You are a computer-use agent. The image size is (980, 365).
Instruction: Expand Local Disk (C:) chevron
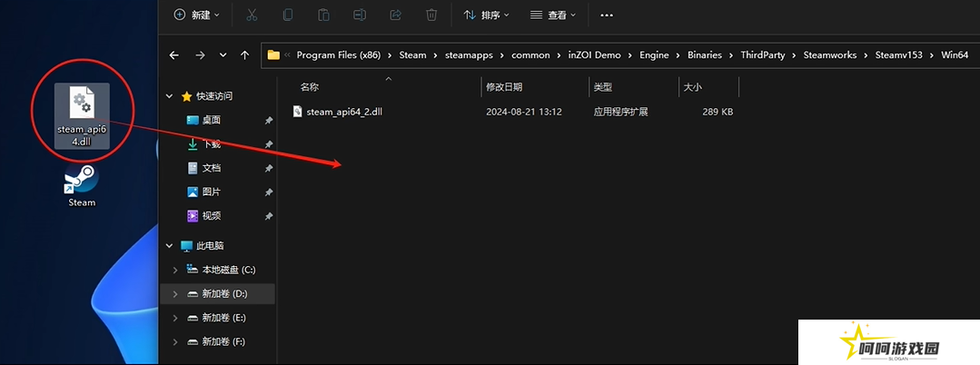175,270
